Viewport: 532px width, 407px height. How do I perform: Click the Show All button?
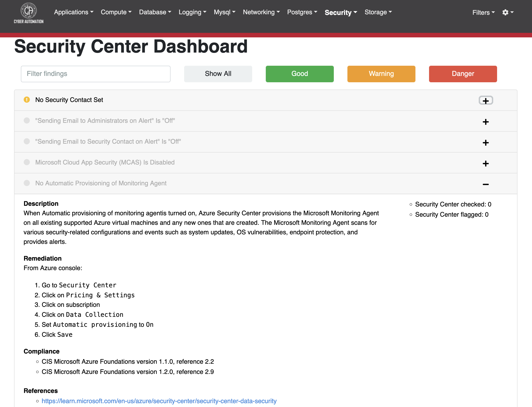click(218, 74)
